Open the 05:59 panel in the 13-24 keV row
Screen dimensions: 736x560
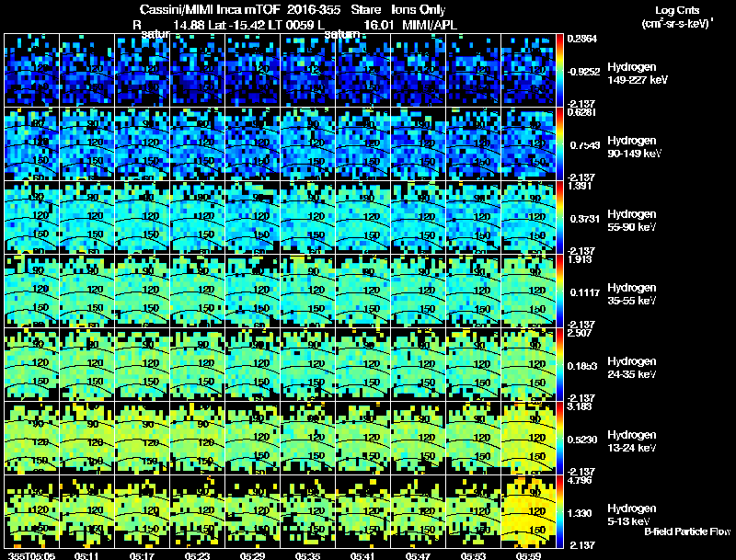click(528, 439)
